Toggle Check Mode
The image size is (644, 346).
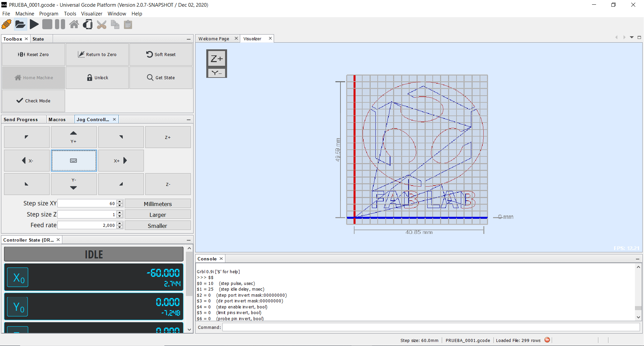[34, 101]
